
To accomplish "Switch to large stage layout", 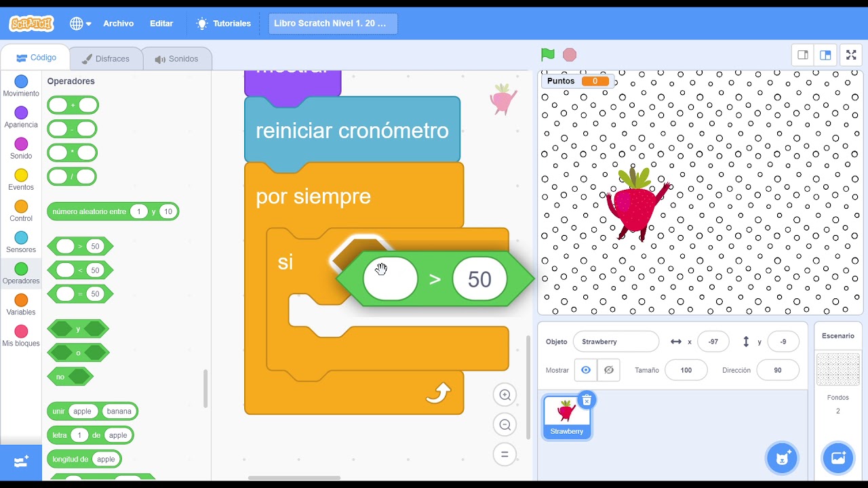I will click(x=825, y=55).
